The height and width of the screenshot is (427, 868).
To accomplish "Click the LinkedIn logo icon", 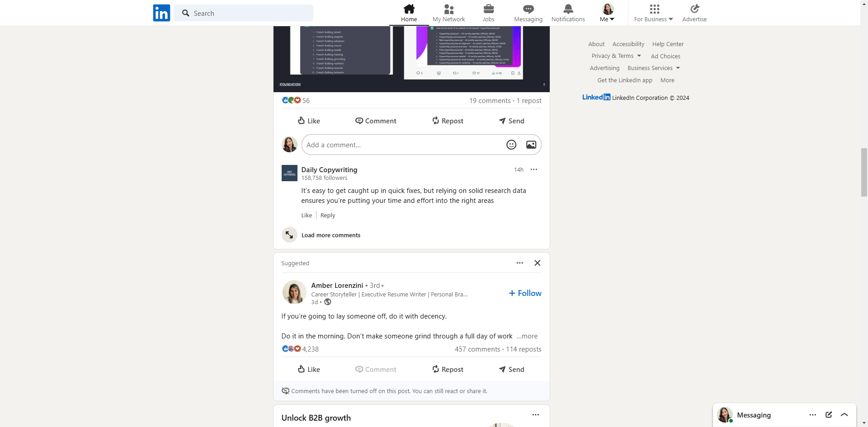I will (x=161, y=13).
